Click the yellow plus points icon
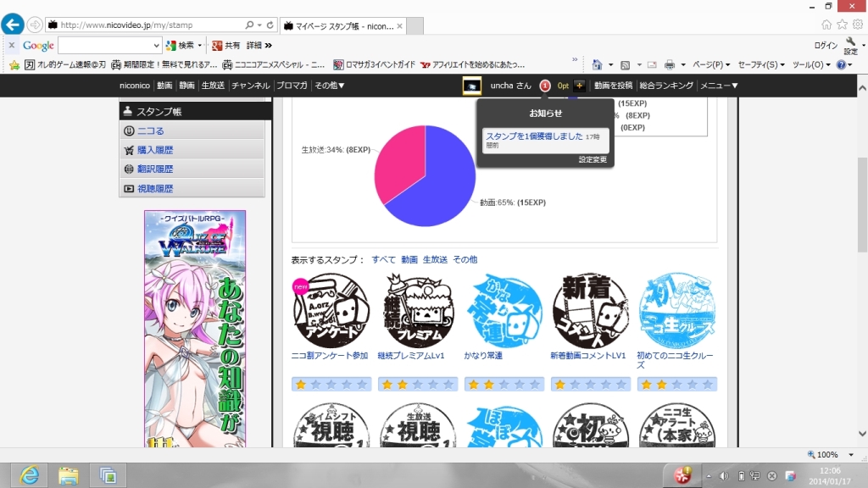Screen dimensions: 868x488 (580, 86)
